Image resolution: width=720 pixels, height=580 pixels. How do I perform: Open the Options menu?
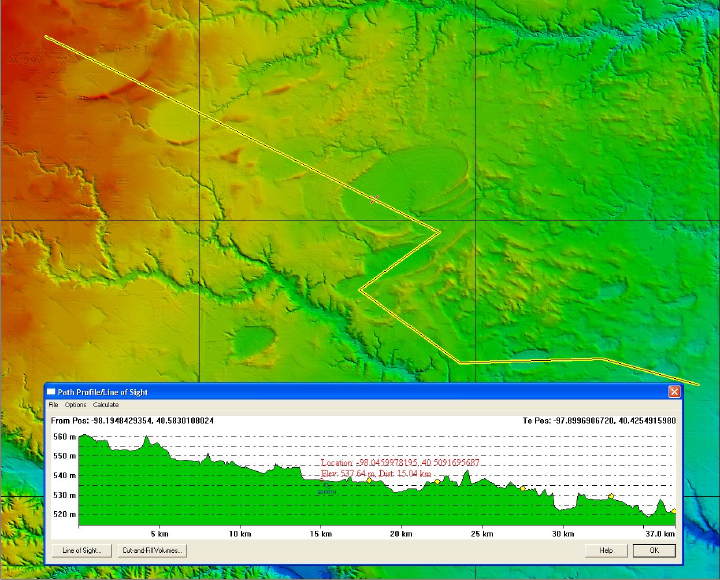[75, 405]
